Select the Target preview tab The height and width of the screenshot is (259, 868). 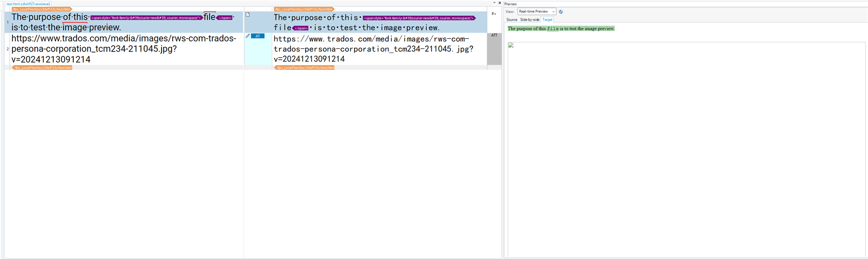coord(547,20)
